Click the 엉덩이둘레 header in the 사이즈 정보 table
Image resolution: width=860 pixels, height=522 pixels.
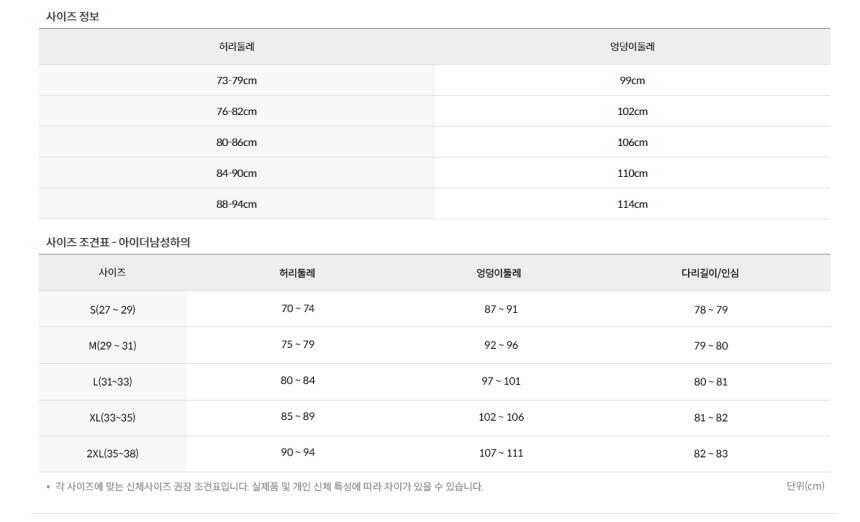632,47
